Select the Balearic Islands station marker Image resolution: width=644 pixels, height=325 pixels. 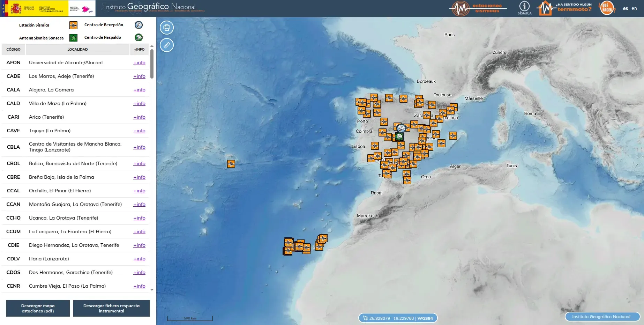click(453, 135)
